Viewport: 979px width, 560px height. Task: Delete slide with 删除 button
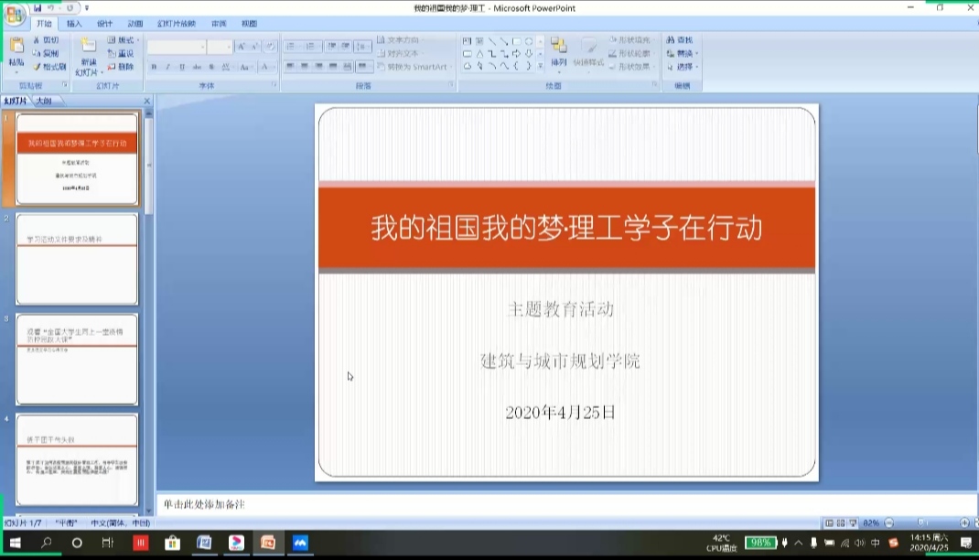(120, 67)
